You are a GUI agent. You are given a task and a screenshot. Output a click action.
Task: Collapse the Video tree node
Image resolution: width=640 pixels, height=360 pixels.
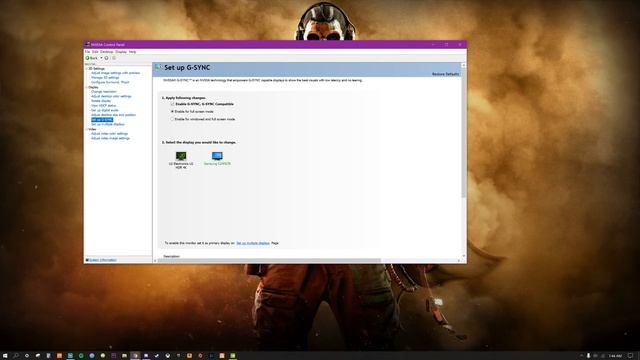point(87,129)
